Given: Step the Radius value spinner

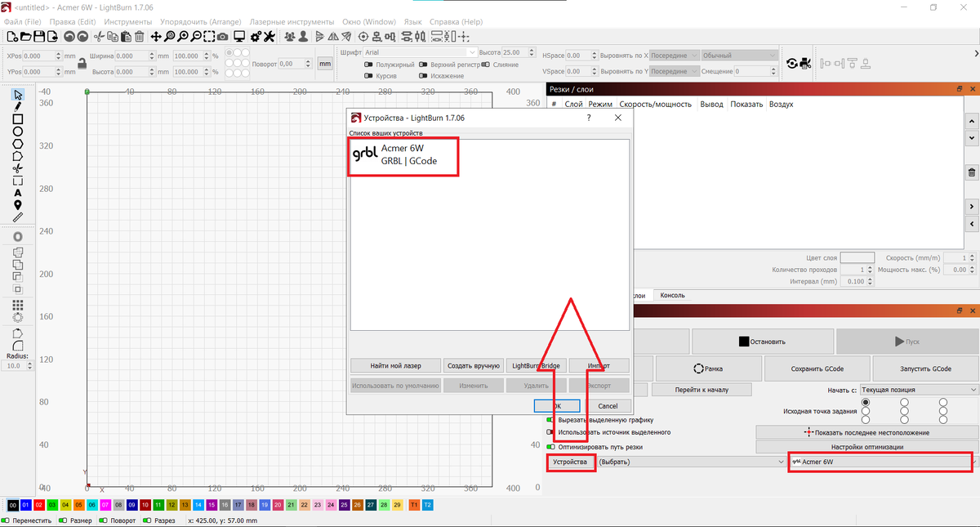Looking at the screenshot, I should click(x=30, y=366).
